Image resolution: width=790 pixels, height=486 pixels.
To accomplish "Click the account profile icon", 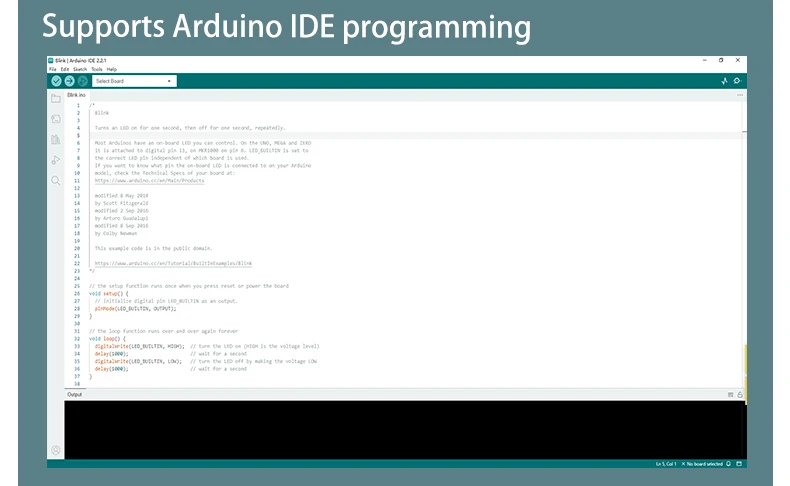I will tap(56, 450).
